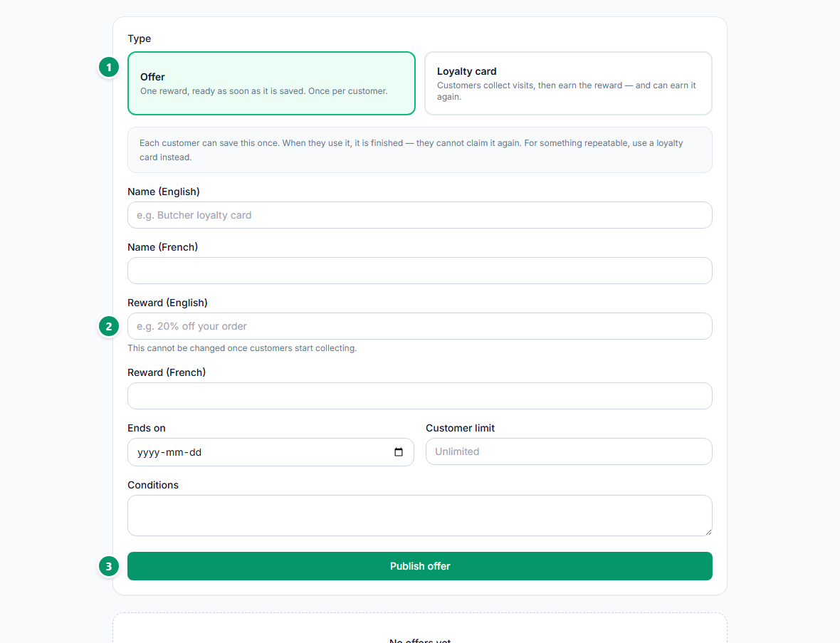
Task: Grab the Conditions textarea resize handle
Action: click(x=708, y=532)
